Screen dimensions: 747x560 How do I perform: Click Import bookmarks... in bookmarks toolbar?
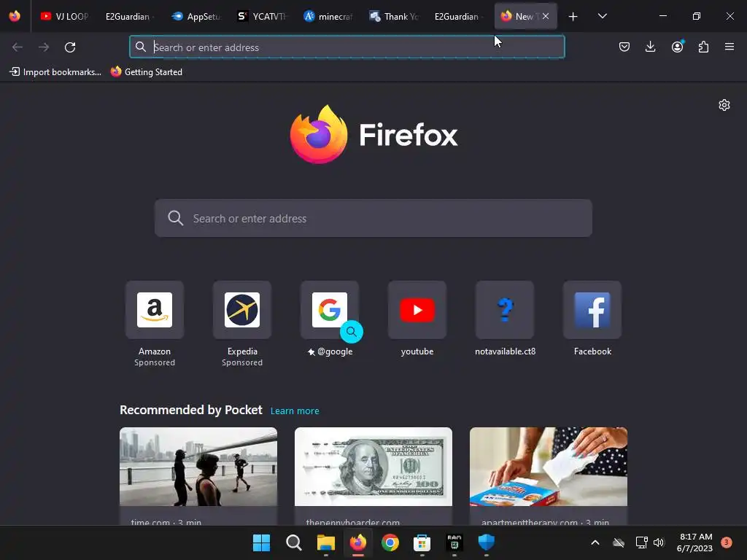pos(55,72)
